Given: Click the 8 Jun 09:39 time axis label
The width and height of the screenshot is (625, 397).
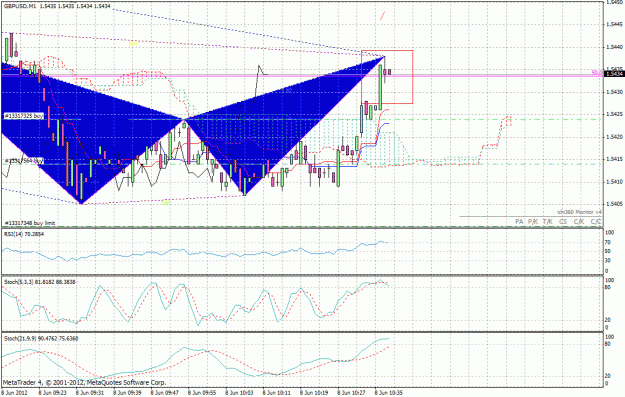Looking at the screenshot, I should (x=127, y=393).
